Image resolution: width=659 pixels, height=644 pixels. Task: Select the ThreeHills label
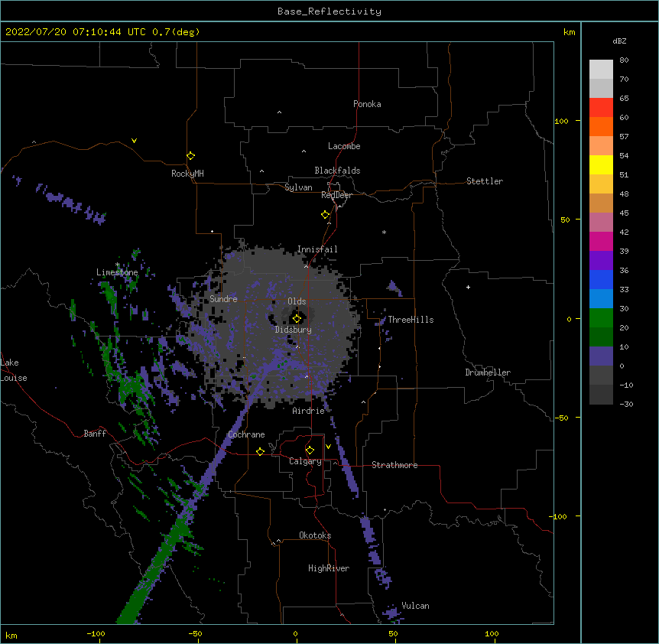pyautogui.click(x=411, y=320)
